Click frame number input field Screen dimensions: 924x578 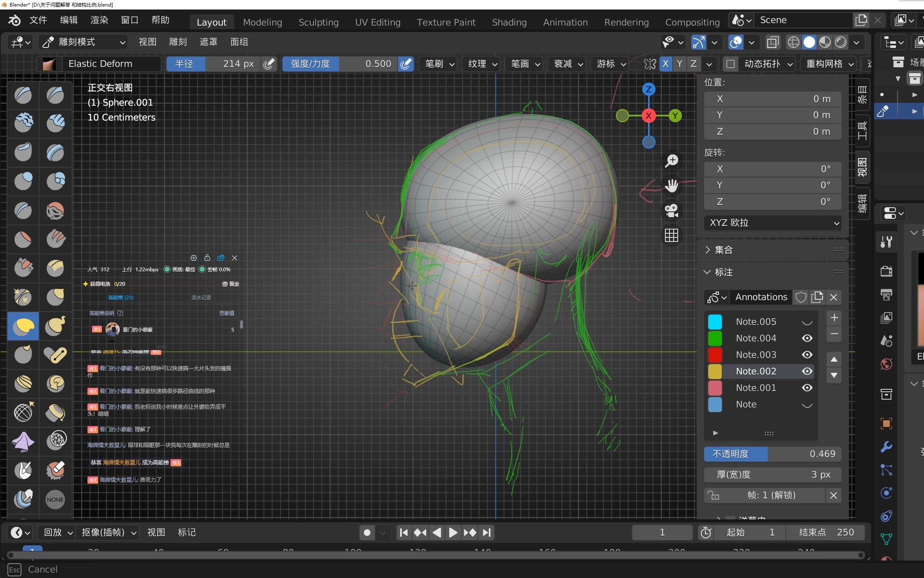(x=661, y=532)
